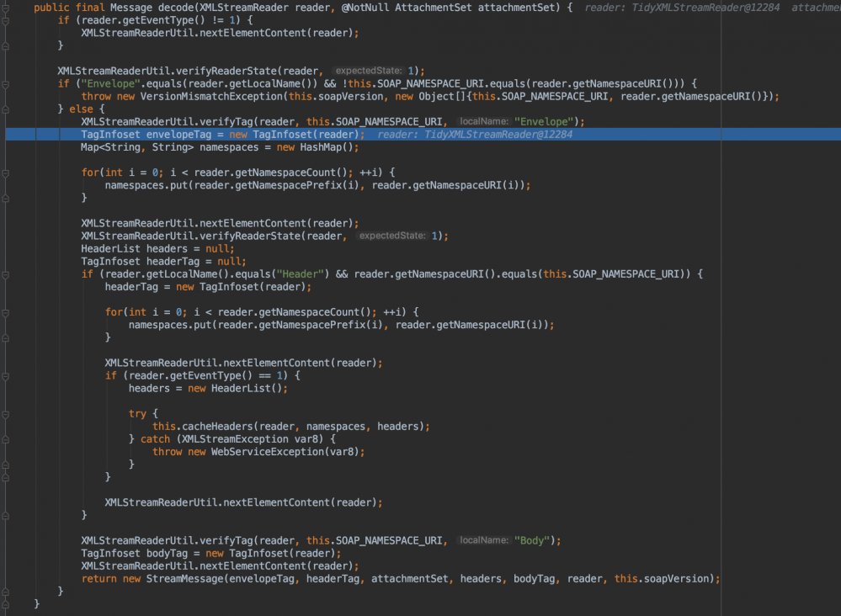
Task: Click 'verifyTag' on the "Body" line
Action: pos(226,541)
